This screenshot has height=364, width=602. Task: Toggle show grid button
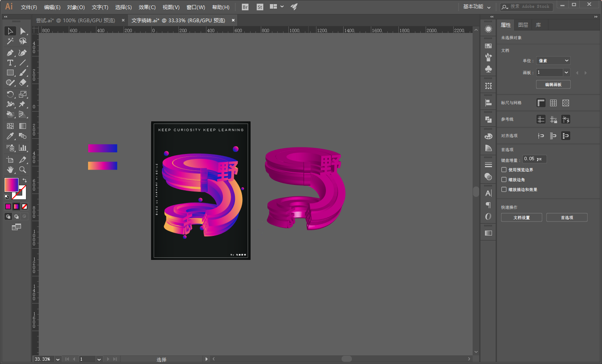(x=553, y=103)
